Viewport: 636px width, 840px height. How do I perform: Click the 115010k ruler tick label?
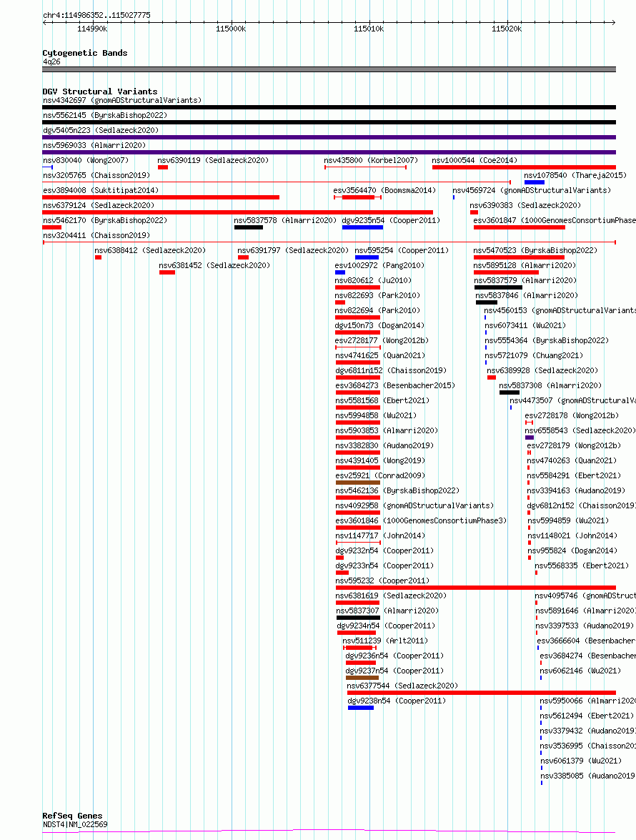point(369,29)
